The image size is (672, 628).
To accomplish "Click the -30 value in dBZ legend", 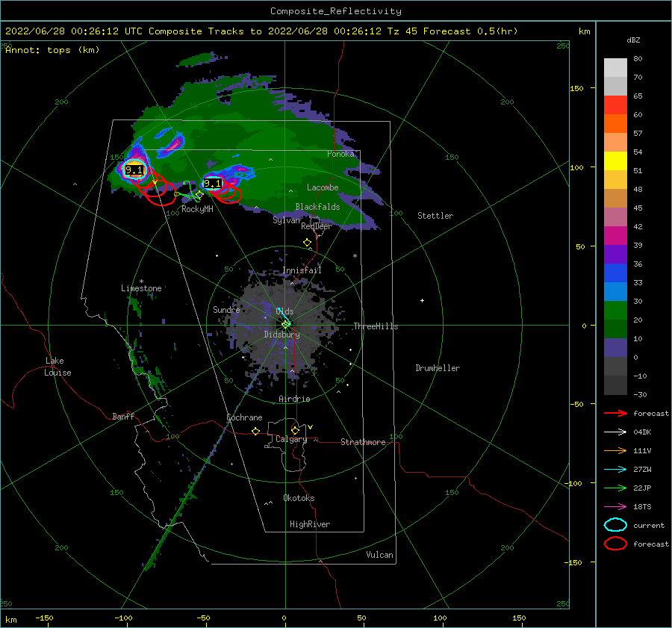I will (640, 394).
